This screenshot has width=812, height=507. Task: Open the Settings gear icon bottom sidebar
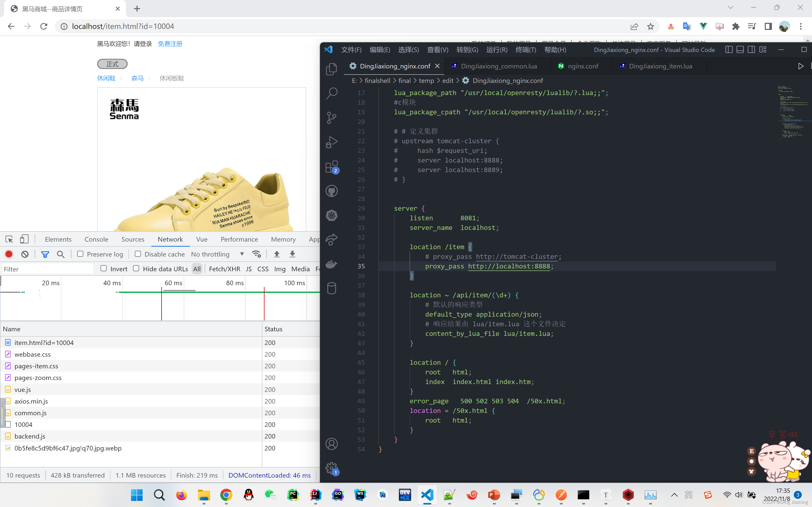click(x=331, y=469)
